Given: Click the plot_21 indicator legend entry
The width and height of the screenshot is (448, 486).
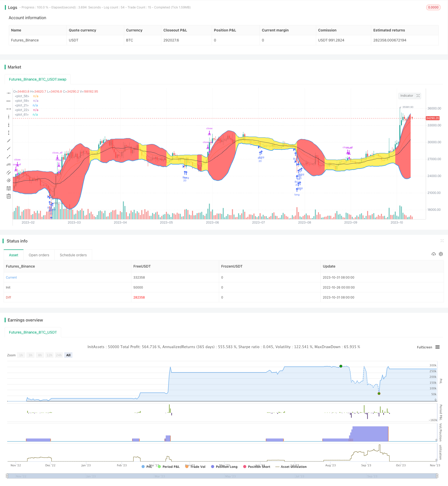Looking at the screenshot, I should (x=26, y=105).
